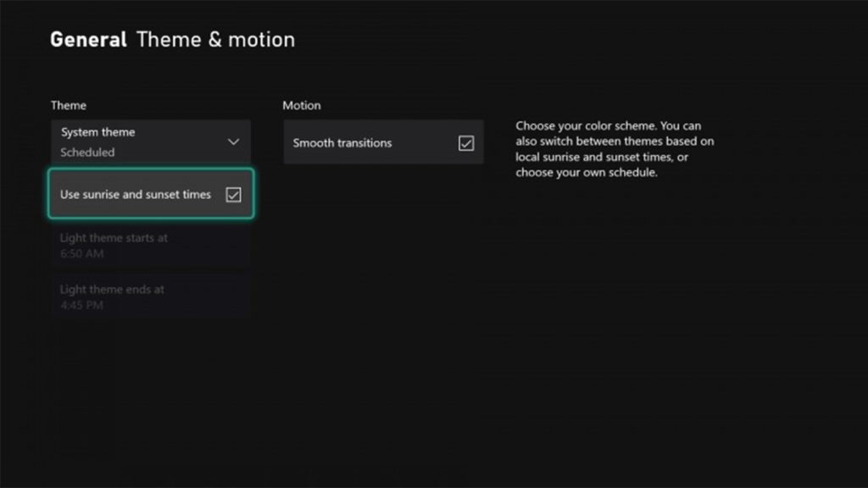
Task: Click the Motion section label
Action: 302,105
